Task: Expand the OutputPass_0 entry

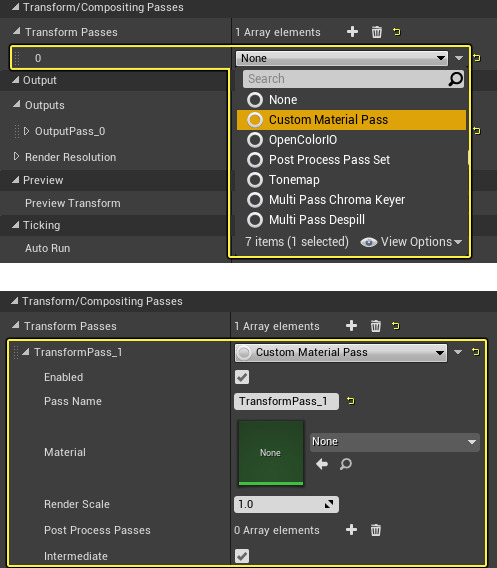Action: (26, 131)
